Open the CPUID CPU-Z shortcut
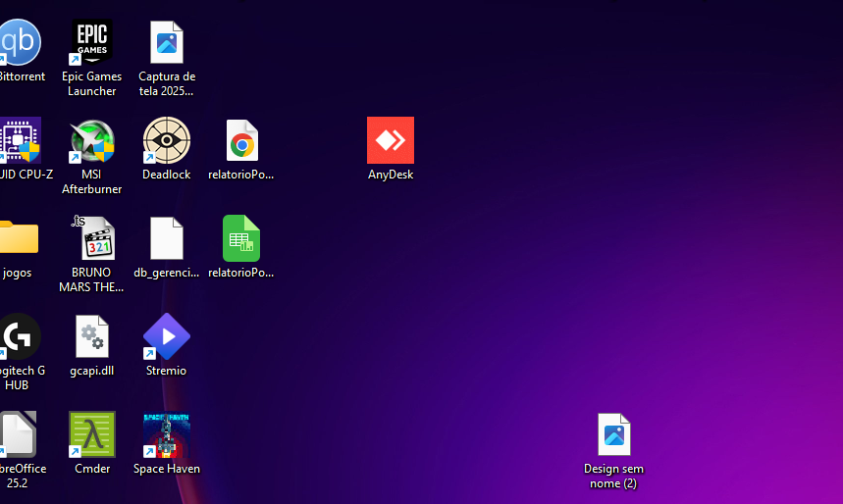 (19, 141)
